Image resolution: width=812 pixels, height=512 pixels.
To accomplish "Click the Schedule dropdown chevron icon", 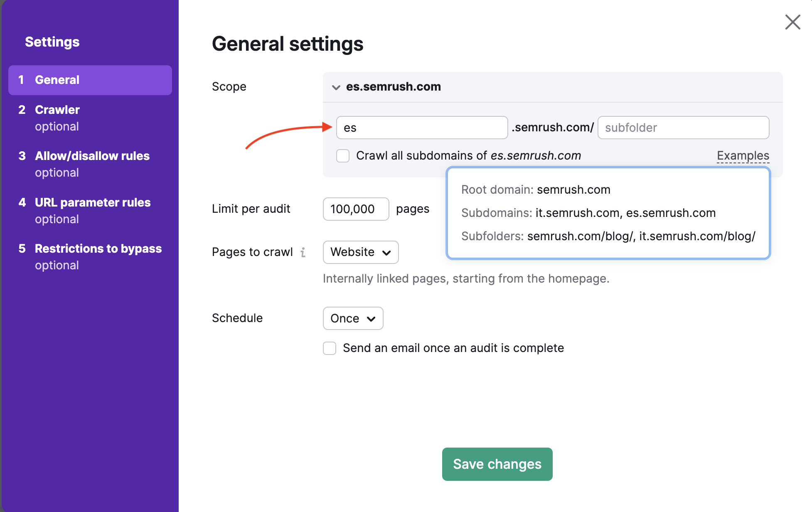I will tap(371, 318).
